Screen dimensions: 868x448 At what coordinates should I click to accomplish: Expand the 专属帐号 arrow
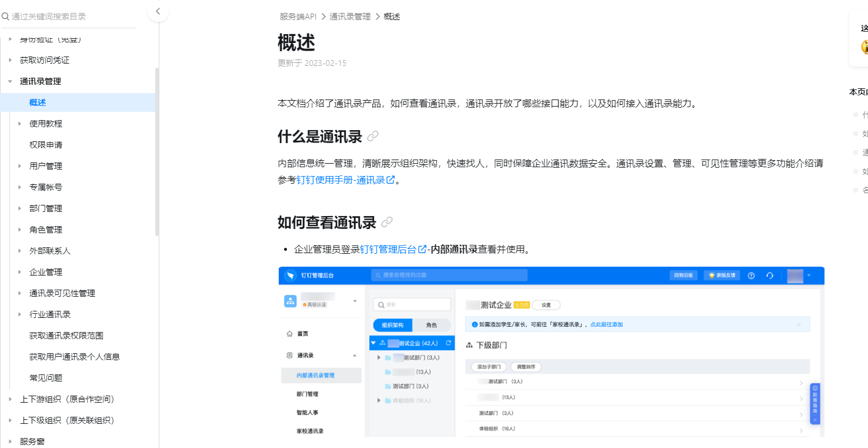pyautogui.click(x=19, y=187)
